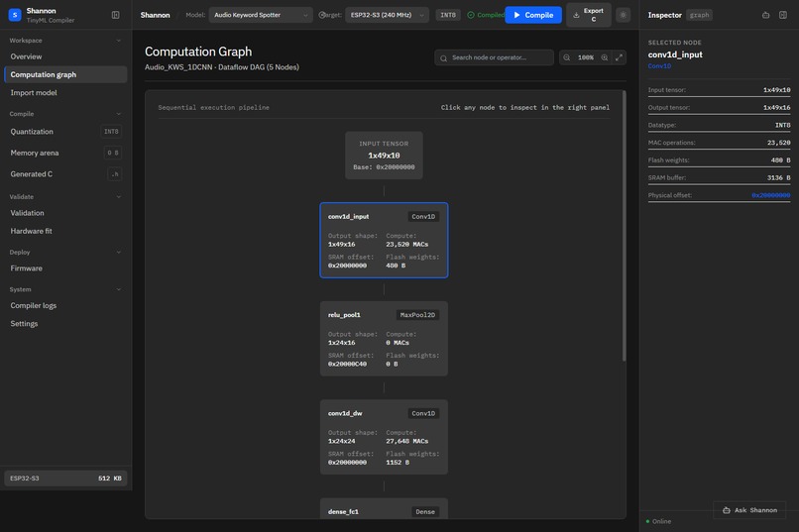This screenshot has width=799, height=532.
Task: Click the zoom out magnifier icon
Action: pyautogui.click(x=567, y=57)
